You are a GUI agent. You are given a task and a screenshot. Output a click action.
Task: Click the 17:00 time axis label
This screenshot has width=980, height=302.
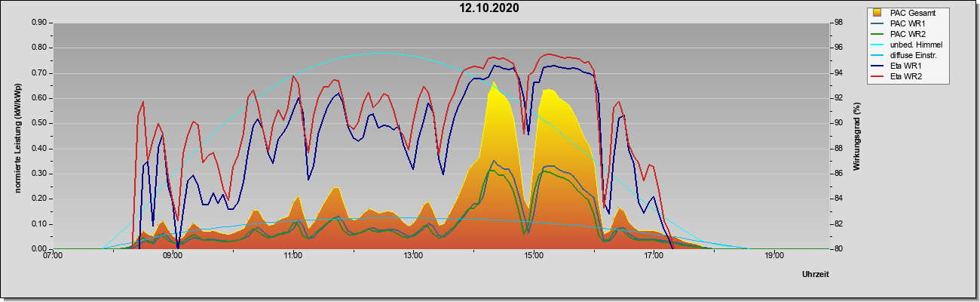654,256
